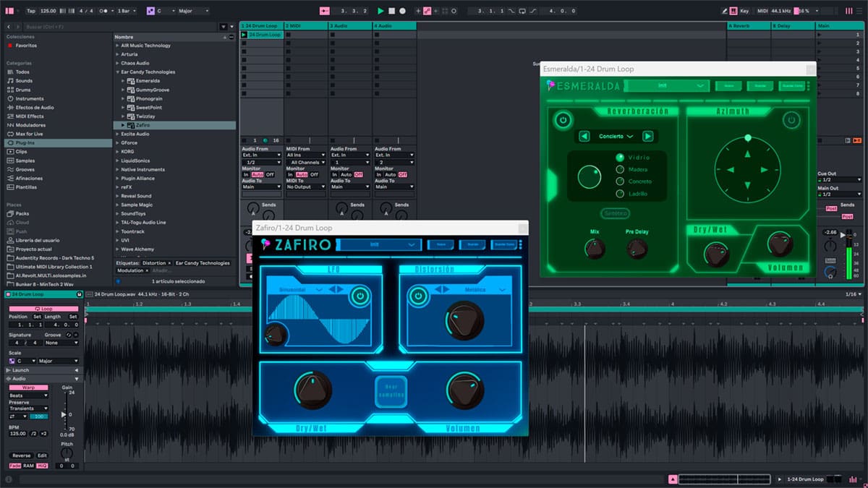Open Max for Live category
Viewport: 868px width, 488px height.
click(29, 134)
